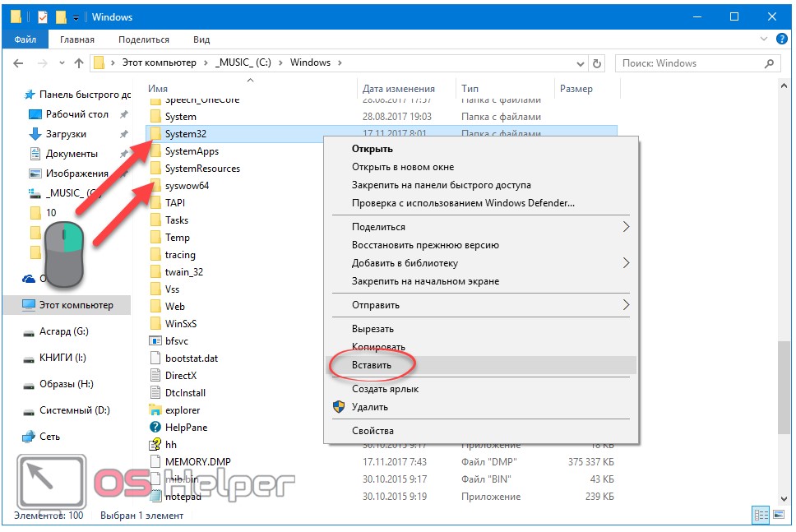Click the search magnifier icon
Image resolution: width=796 pixels, height=532 pixels.
click(x=769, y=63)
